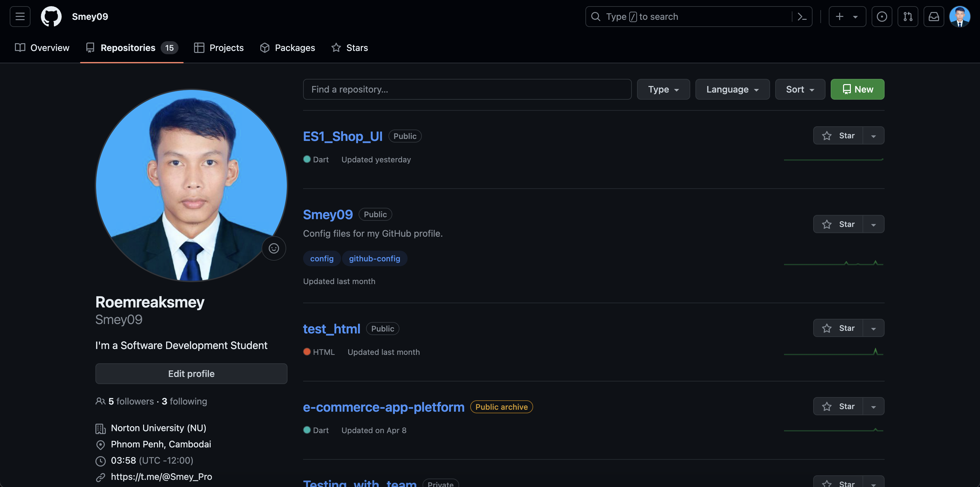Expand the Language filter dropdown

pos(732,90)
